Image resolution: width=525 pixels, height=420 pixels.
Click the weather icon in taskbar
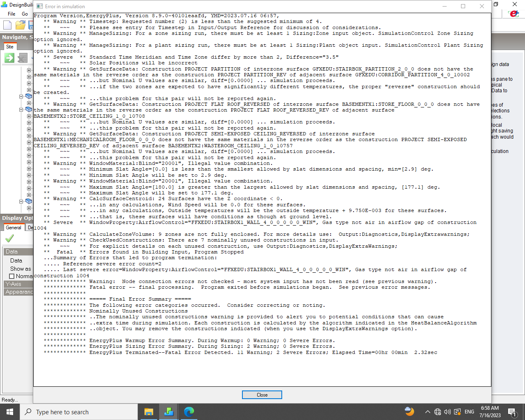pos(409,411)
